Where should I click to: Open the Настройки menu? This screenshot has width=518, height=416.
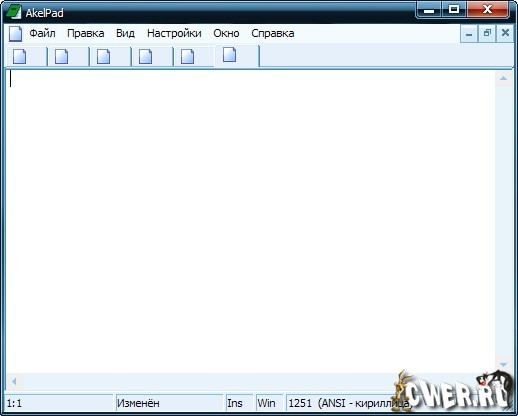174,33
